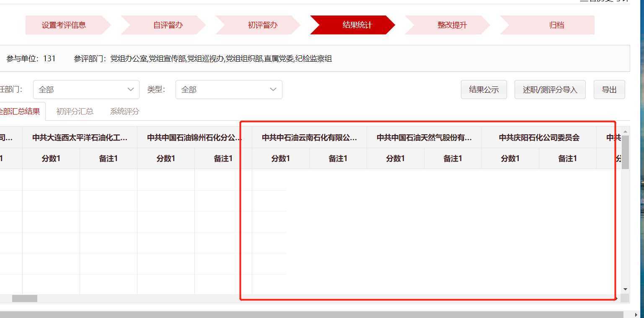Click 分数1 under 中共中国石油锦州石化分公
The image size is (644, 318).
[x=166, y=159]
